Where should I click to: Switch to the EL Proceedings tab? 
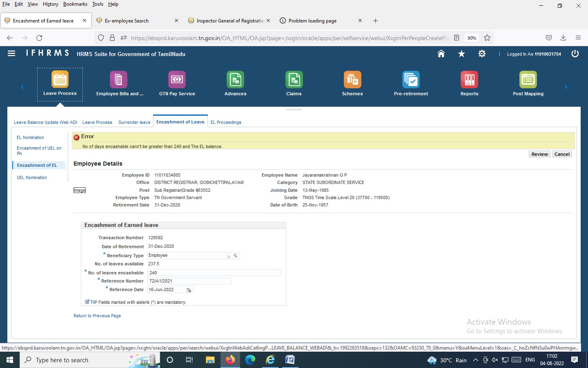(x=226, y=122)
